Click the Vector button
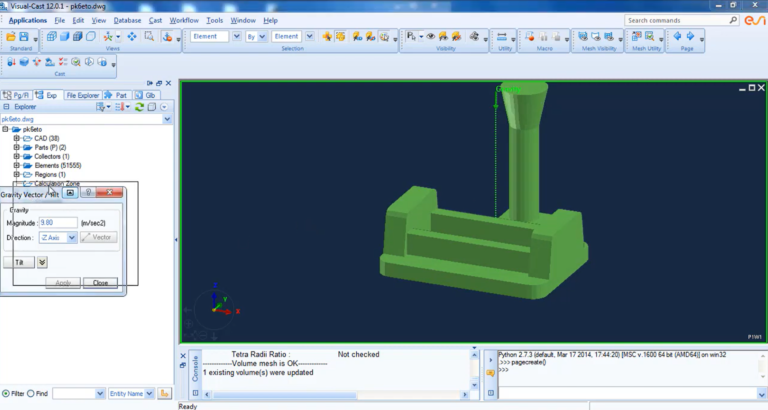768x410 pixels. tap(98, 237)
